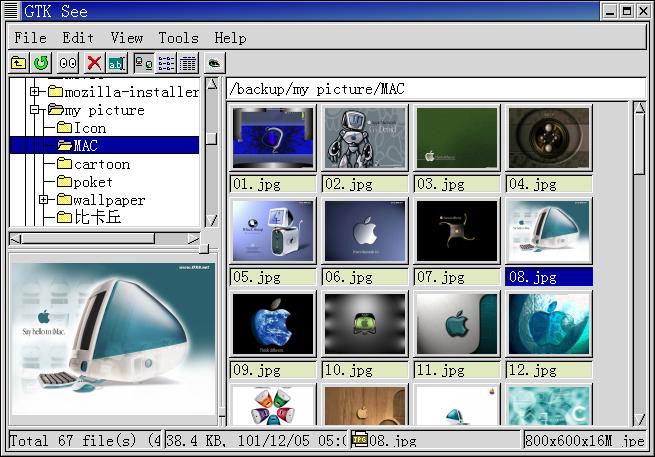Viewport: 655px width, 457px height.
Task: Click folder tree horizontal scroll left arrow
Action: tap(15, 239)
